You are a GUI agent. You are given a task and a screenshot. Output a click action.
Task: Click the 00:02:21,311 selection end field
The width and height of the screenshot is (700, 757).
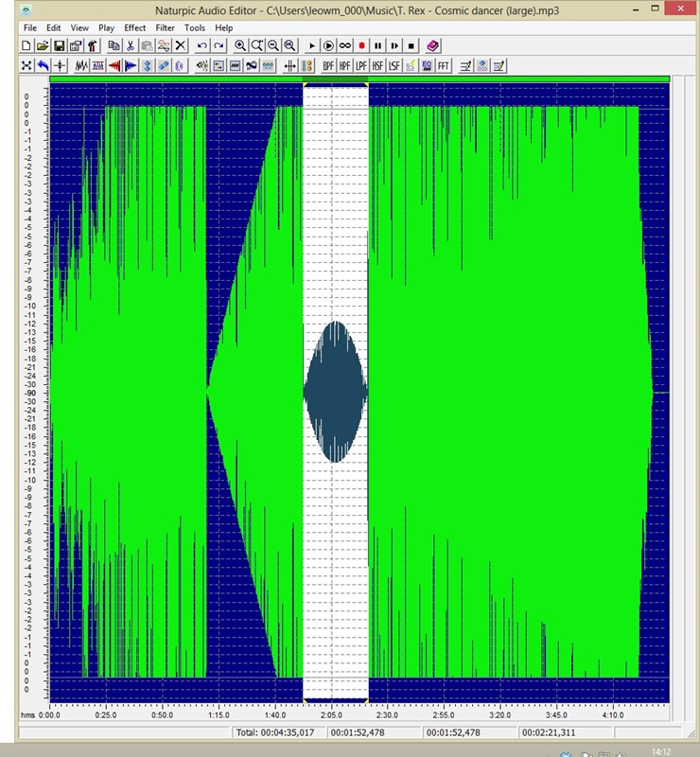(565, 732)
